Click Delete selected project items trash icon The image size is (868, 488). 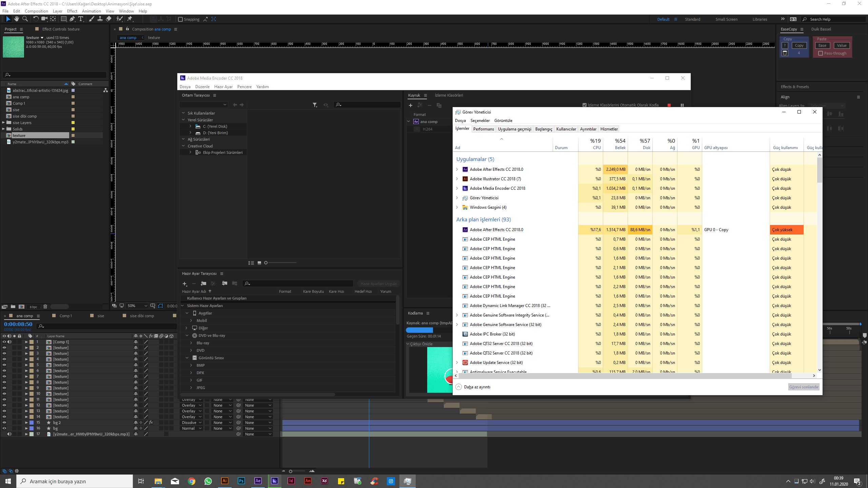coord(45,306)
